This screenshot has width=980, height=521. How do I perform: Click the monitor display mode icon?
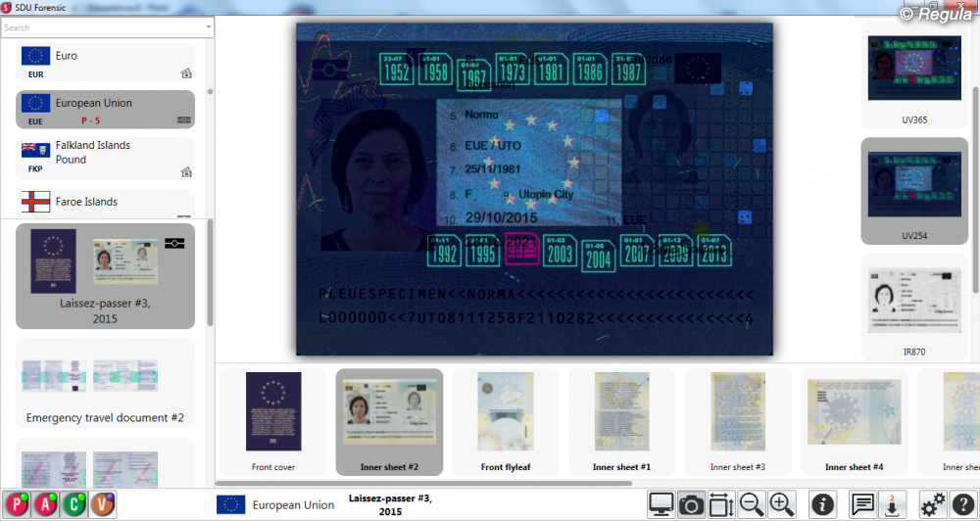tap(661, 504)
